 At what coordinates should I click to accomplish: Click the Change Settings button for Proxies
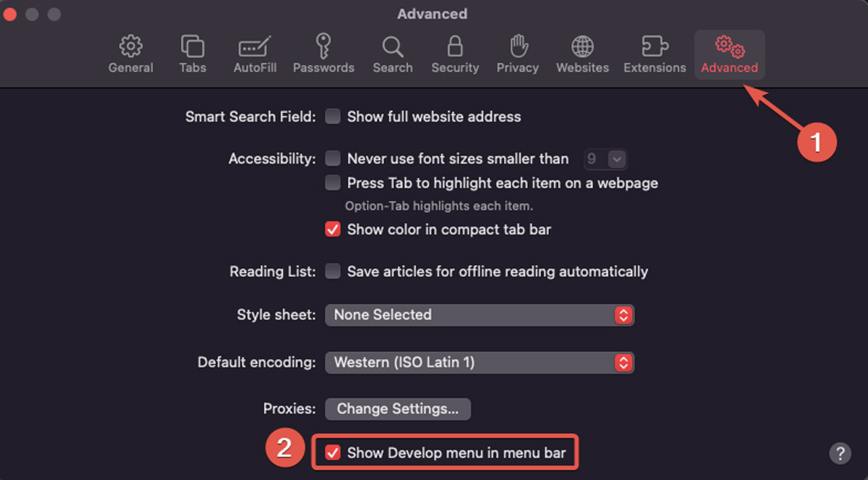[x=398, y=409]
